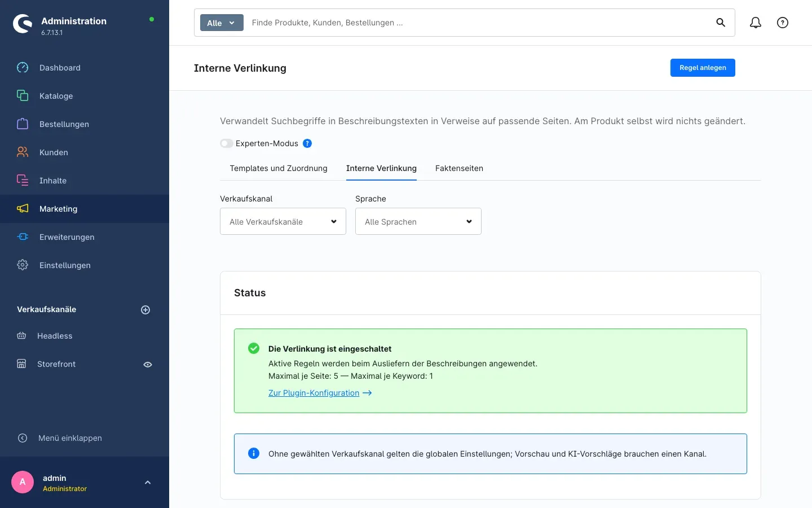Select the Interne Verlinkung tab
This screenshot has height=508, width=812.
pyautogui.click(x=381, y=168)
